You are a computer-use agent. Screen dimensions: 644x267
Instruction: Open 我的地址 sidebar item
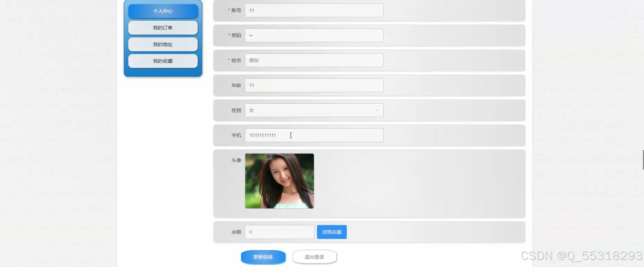point(163,44)
